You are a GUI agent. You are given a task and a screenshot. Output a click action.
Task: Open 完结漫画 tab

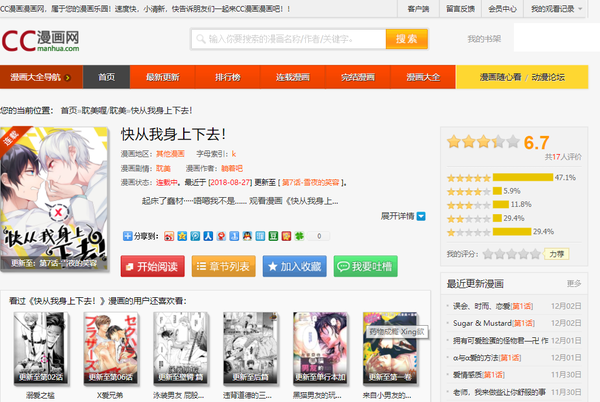pyautogui.click(x=358, y=77)
